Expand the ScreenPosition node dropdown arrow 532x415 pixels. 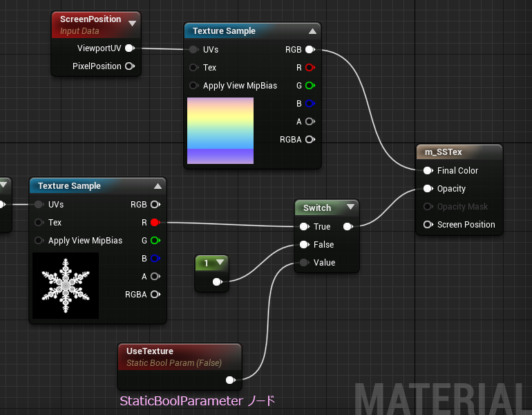point(133,24)
